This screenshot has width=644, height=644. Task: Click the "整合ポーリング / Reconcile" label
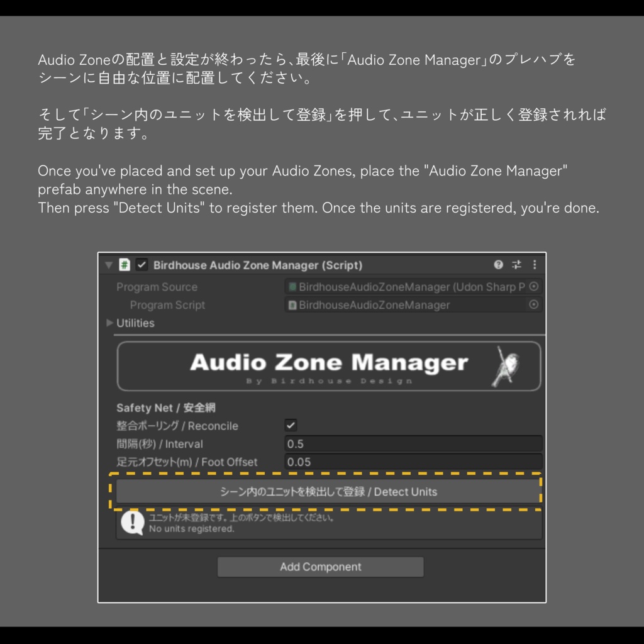click(177, 426)
